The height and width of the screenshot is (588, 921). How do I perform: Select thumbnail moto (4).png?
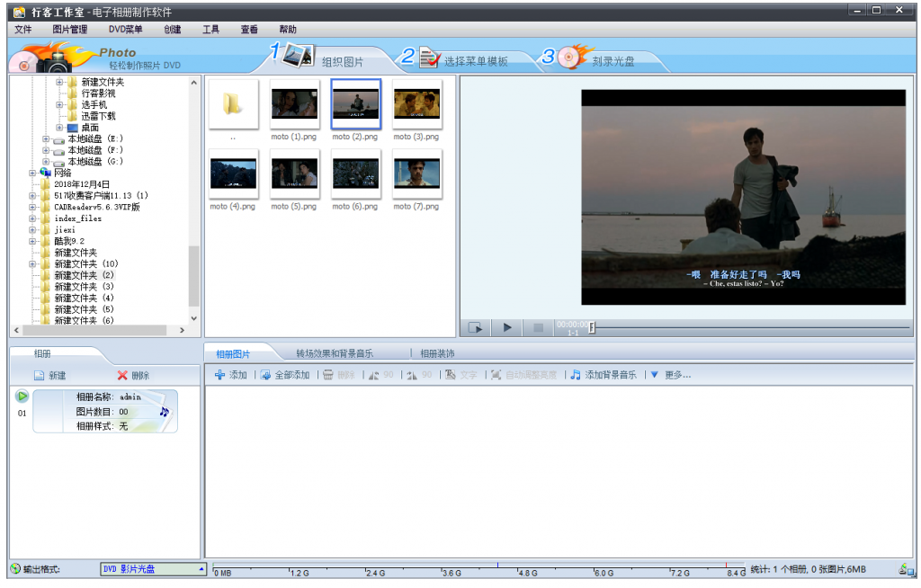click(233, 174)
